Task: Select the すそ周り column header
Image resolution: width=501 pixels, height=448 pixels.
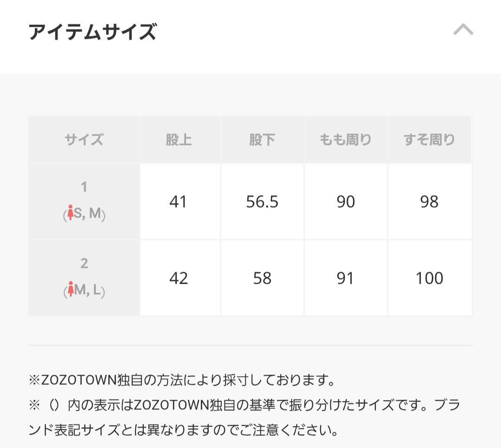Action: pyautogui.click(x=429, y=140)
